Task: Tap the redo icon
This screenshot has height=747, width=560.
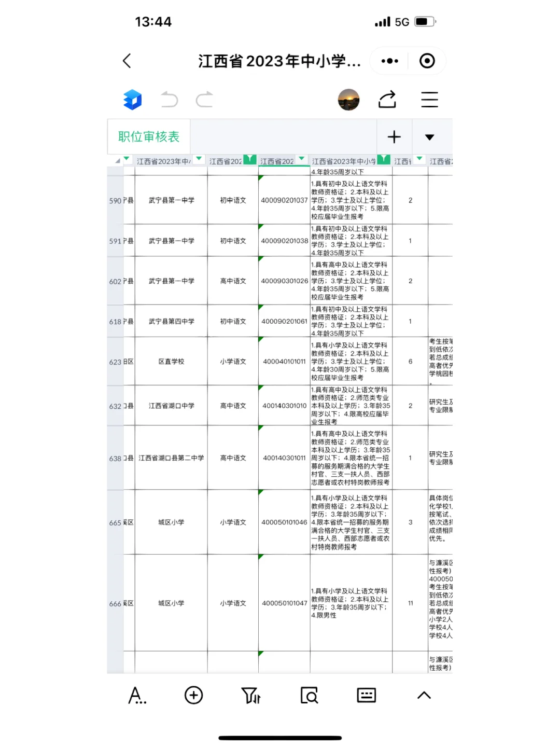Action: pyautogui.click(x=204, y=100)
